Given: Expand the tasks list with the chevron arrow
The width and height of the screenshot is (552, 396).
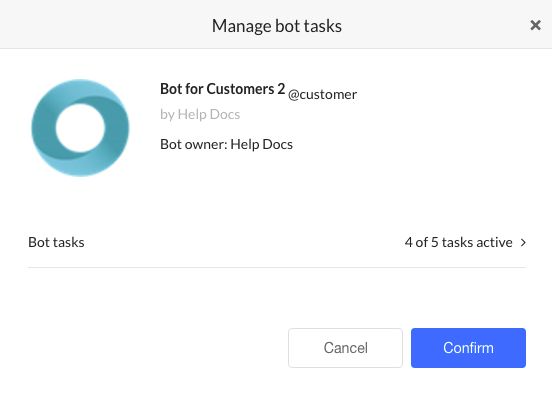Looking at the screenshot, I should pyautogui.click(x=523, y=242).
